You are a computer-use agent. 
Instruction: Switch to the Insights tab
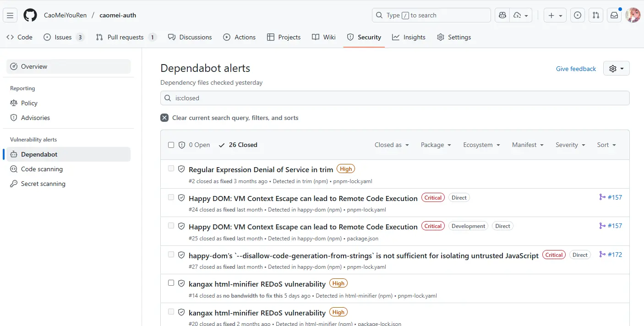[x=409, y=37]
